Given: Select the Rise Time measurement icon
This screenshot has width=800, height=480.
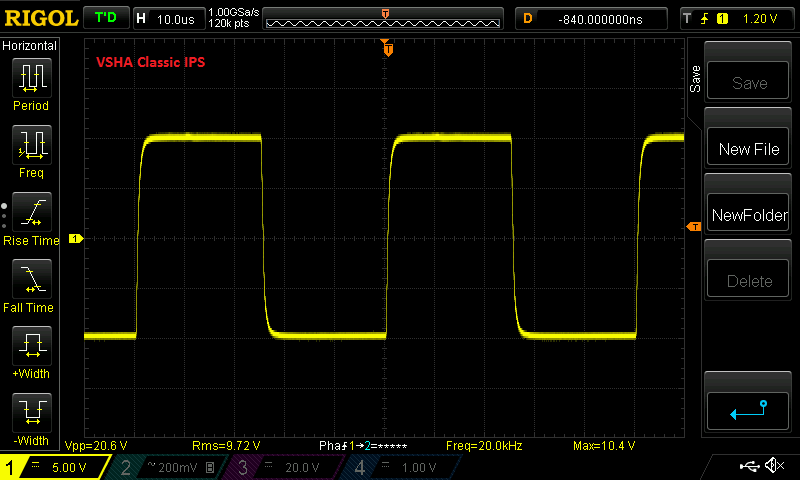Looking at the screenshot, I should coord(31,212).
